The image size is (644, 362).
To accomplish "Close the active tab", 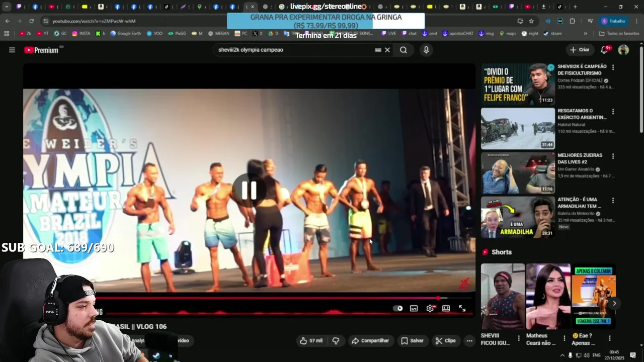I will click(x=253, y=7).
